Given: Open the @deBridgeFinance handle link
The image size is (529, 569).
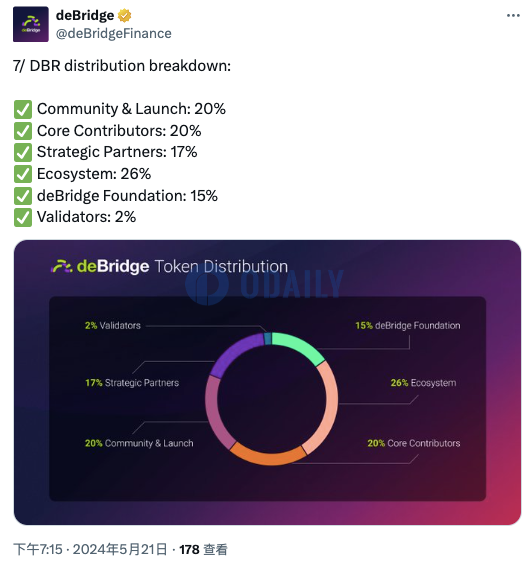Looking at the screenshot, I should pos(114,33).
